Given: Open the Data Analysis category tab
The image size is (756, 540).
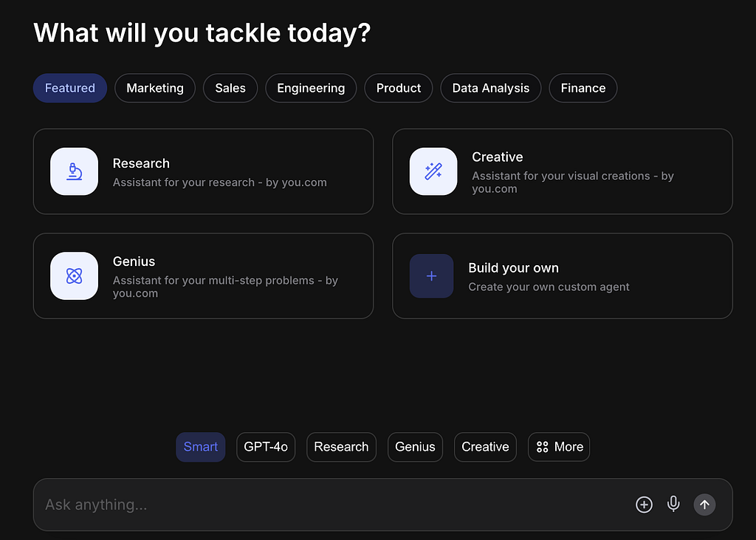Looking at the screenshot, I should click(491, 88).
